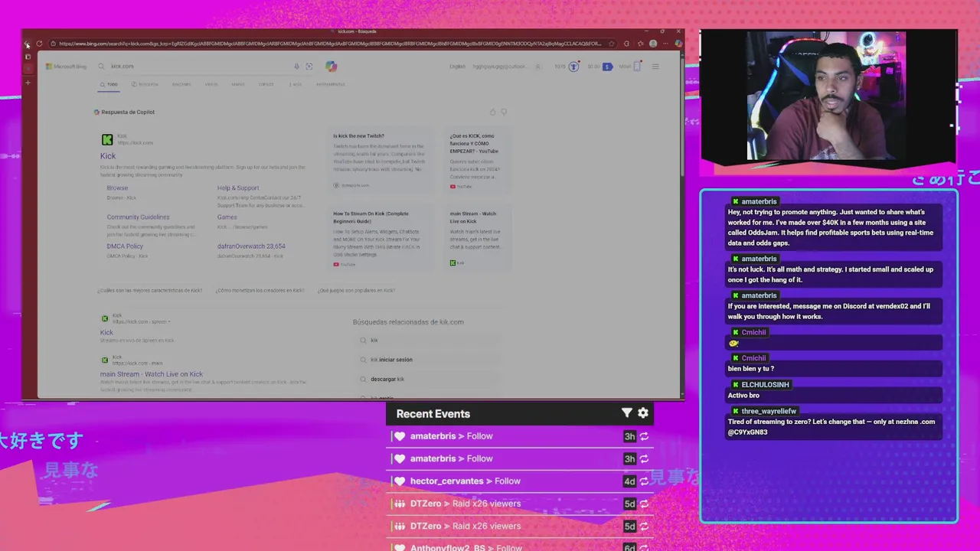Click the English language option
This screenshot has width=980, height=551.
[x=457, y=67]
